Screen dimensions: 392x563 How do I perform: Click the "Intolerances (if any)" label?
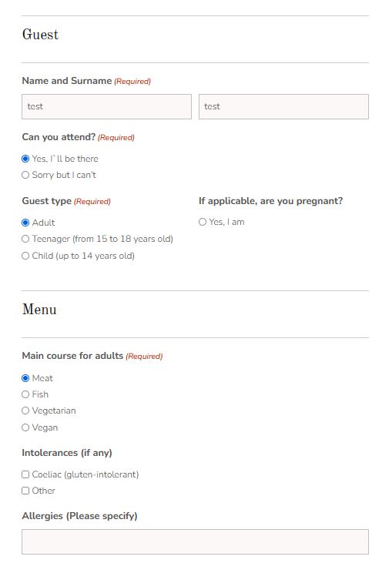pyautogui.click(x=67, y=453)
